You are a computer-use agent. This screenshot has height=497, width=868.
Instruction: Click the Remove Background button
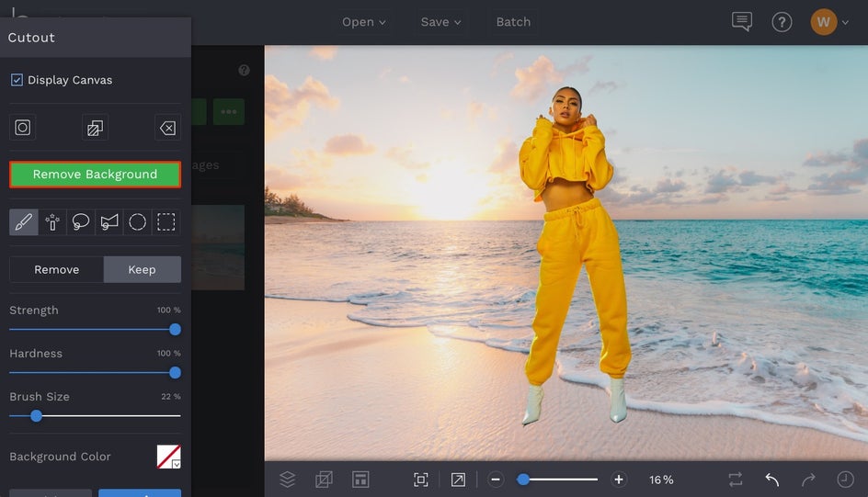95,175
